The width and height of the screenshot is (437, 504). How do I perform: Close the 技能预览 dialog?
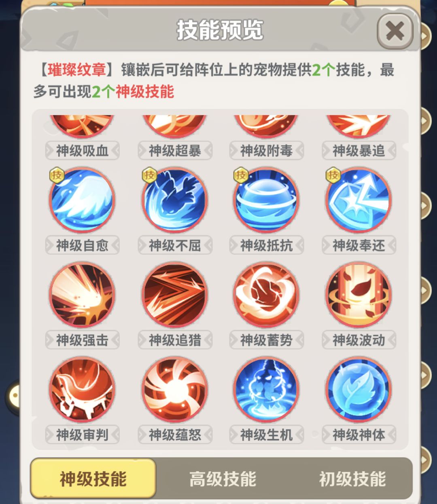pyautogui.click(x=395, y=31)
